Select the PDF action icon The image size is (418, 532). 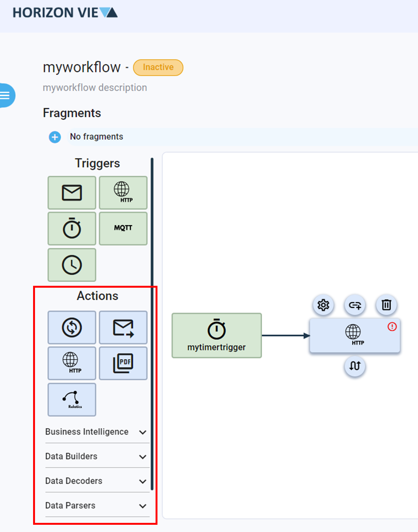(123, 363)
